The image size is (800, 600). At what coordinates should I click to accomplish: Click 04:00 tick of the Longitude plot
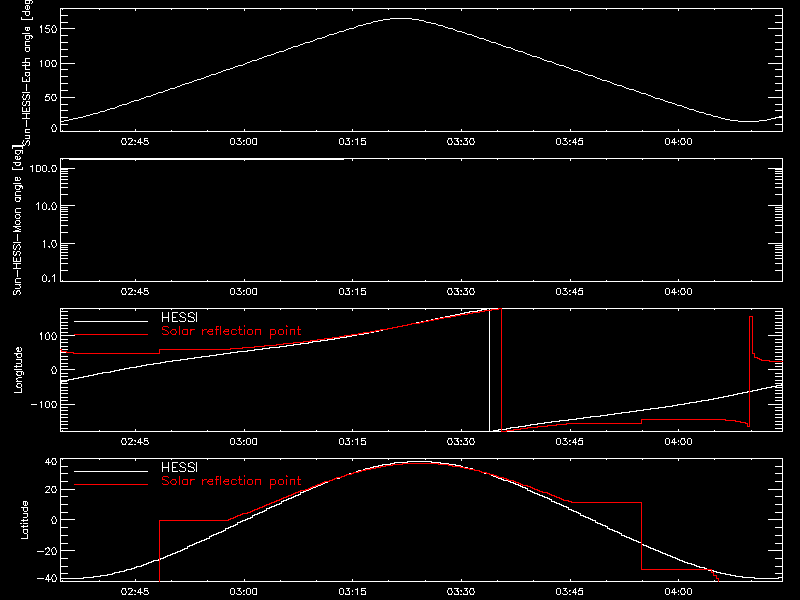coord(678,442)
